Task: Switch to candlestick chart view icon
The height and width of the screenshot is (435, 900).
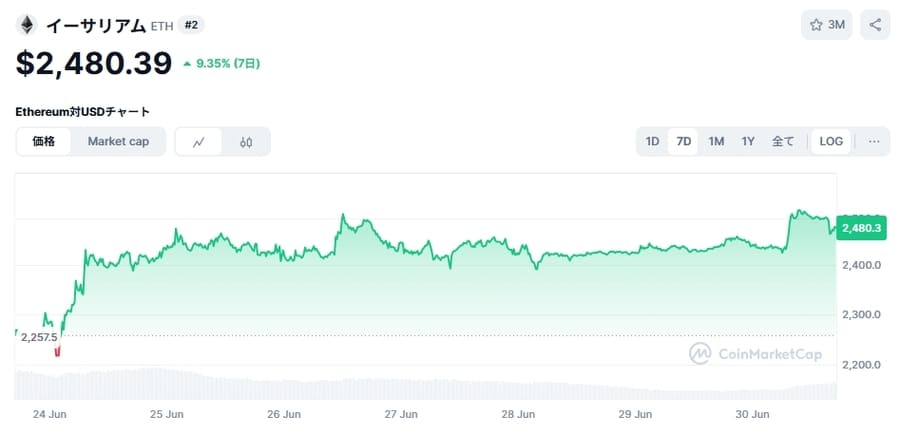Action: click(246, 142)
